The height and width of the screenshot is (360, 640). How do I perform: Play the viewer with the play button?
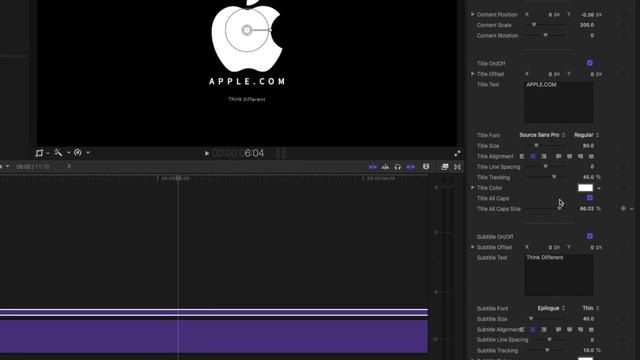coord(207,153)
